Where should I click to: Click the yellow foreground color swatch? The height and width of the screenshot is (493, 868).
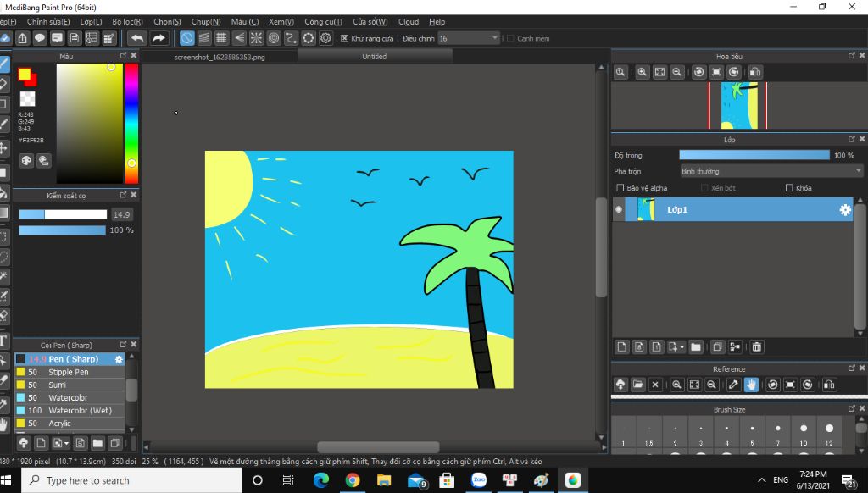point(25,75)
